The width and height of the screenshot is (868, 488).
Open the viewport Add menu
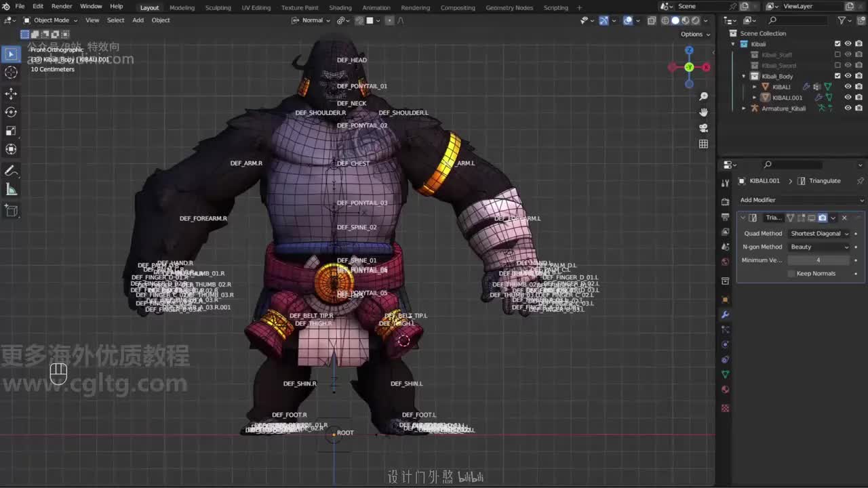pos(138,20)
